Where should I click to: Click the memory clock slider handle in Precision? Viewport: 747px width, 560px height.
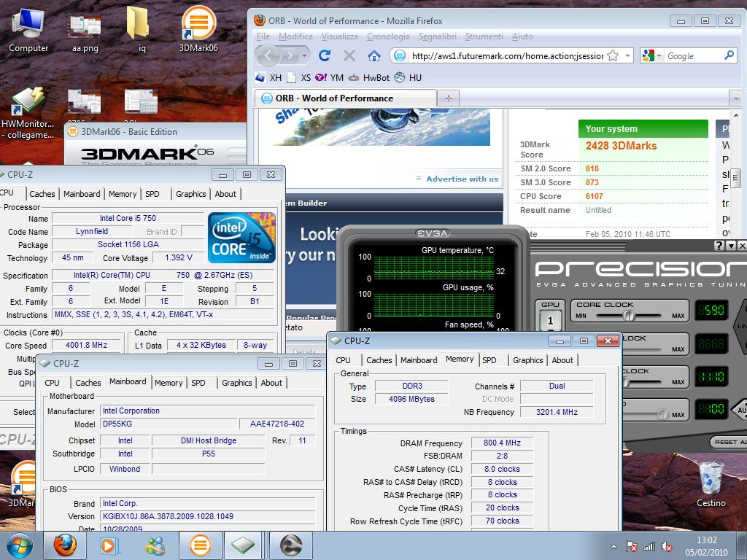[x=626, y=381]
